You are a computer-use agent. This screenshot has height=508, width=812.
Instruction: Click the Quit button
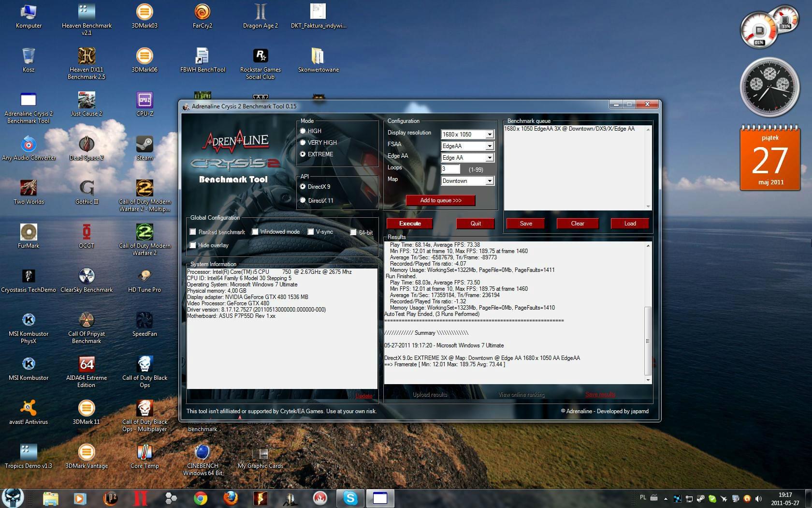pos(476,224)
